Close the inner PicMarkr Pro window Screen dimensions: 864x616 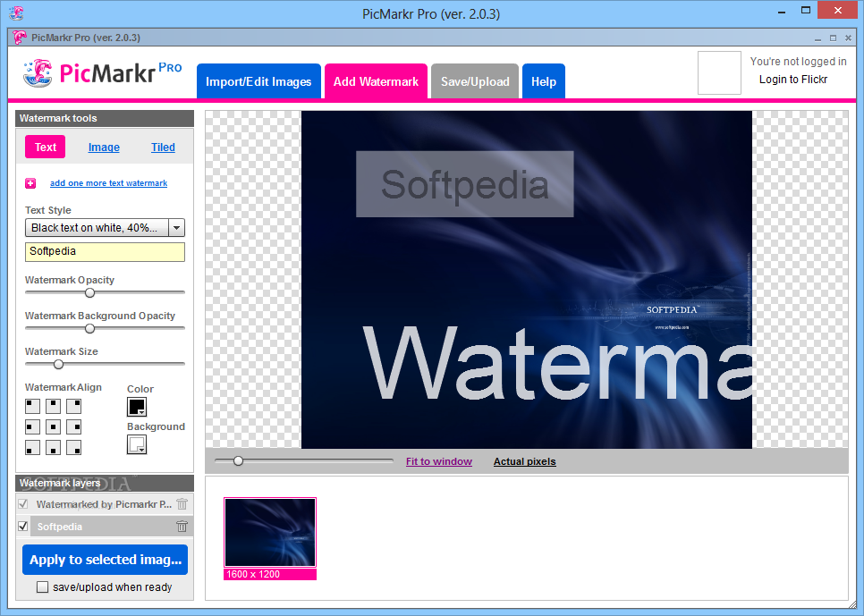pyautogui.click(x=849, y=38)
